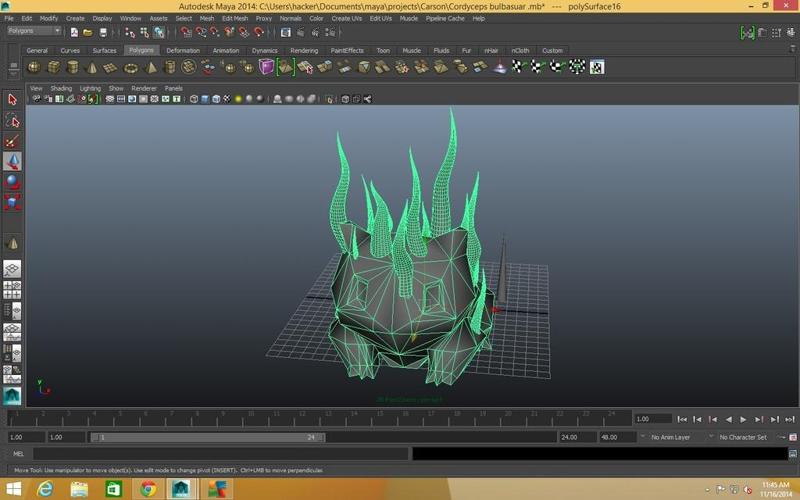Select the Lasso Select tool
This screenshot has width=800, height=500.
(12, 120)
